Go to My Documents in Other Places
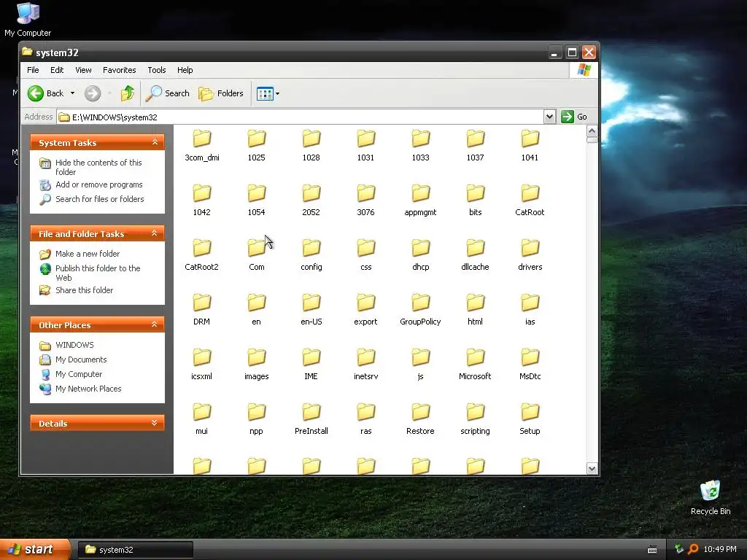 (x=81, y=359)
